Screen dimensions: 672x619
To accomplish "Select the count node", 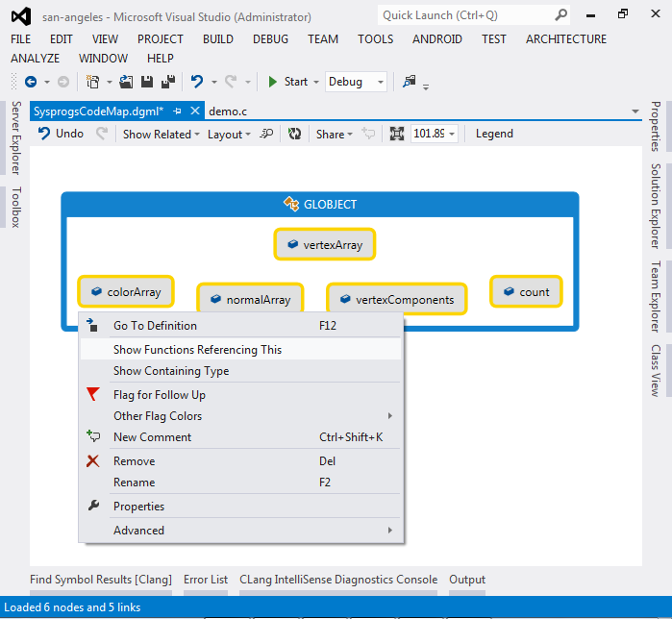I will point(526,292).
